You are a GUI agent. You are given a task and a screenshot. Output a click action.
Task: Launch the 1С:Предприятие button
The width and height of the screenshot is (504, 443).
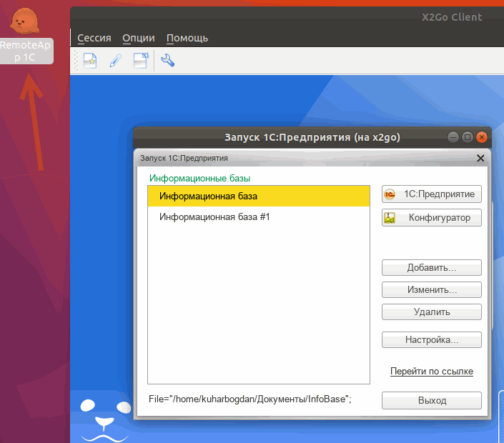432,194
